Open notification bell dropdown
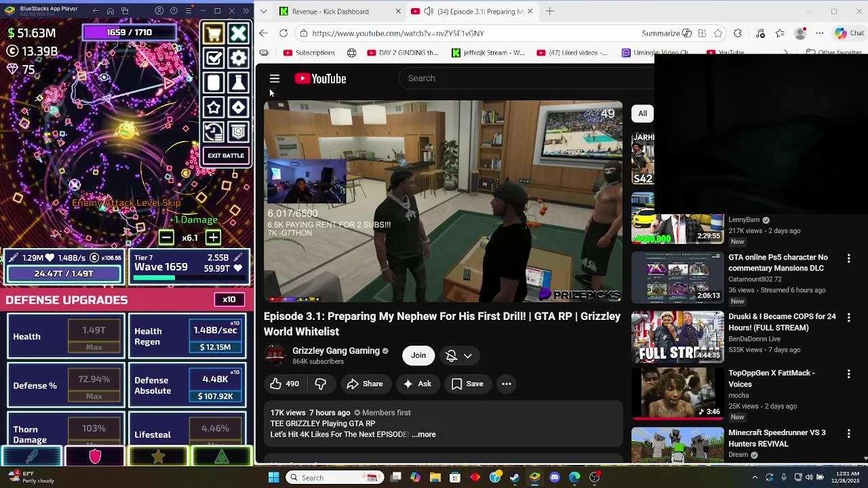 tap(459, 355)
